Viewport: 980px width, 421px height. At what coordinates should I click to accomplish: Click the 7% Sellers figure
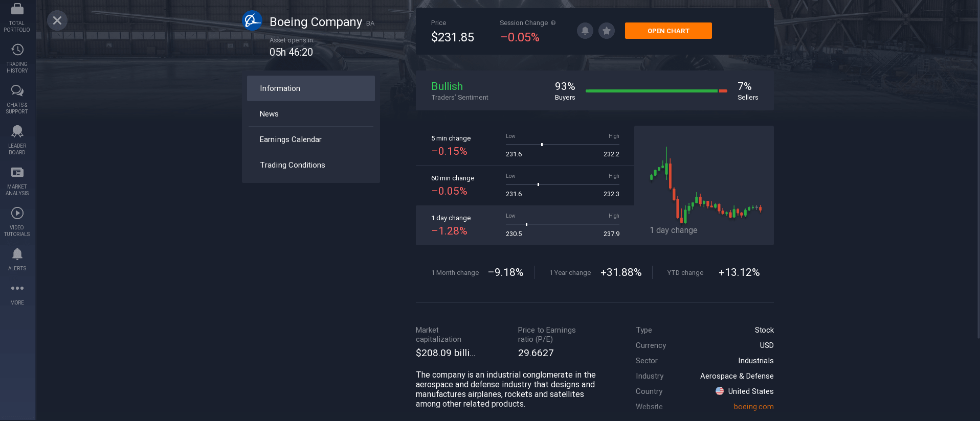click(744, 86)
